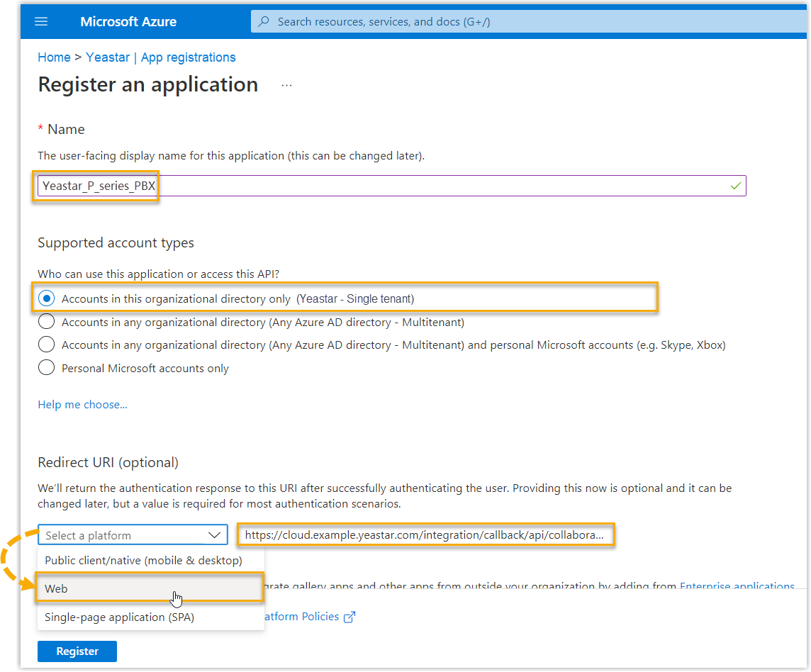This screenshot has height=672, width=811.
Task: Select single tenant organizational directory option
Action: pyautogui.click(x=47, y=298)
